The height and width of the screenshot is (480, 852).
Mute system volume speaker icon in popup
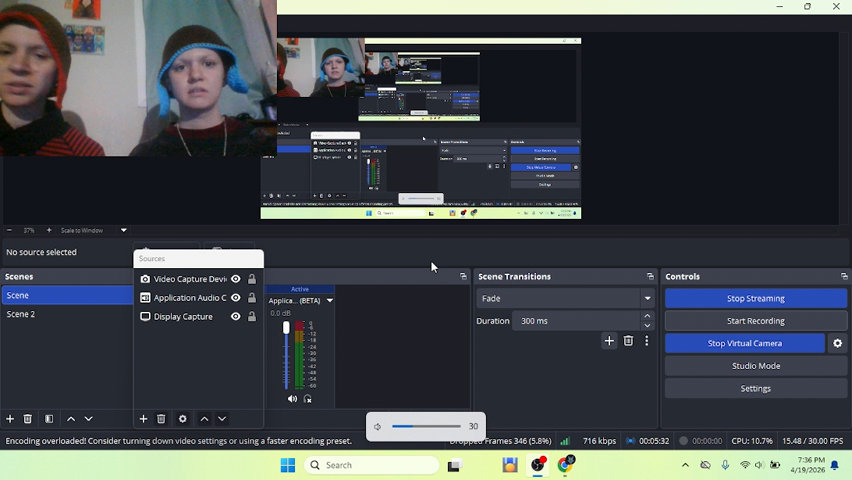point(378,427)
